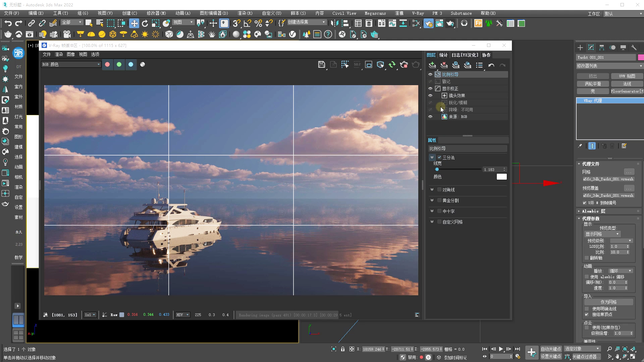Show the 戳记 layer
The width and height of the screenshot is (644, 362).
[x=430, y=81]
